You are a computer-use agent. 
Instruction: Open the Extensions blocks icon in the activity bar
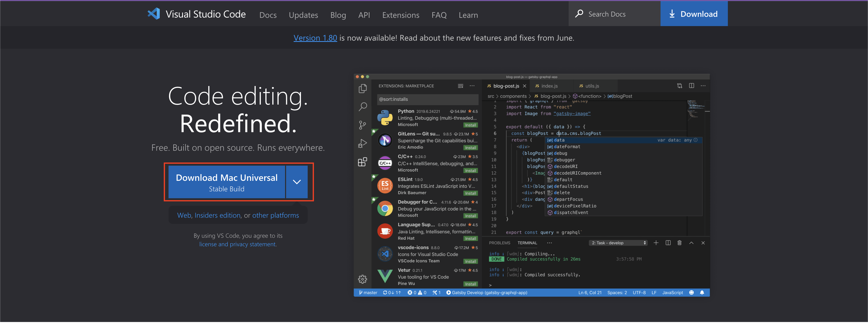tap(363, 162)
